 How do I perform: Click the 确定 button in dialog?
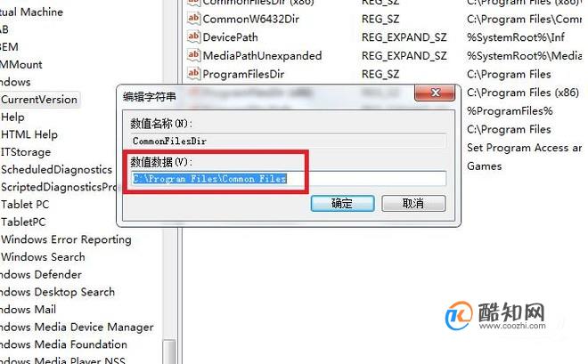[342, 203]
